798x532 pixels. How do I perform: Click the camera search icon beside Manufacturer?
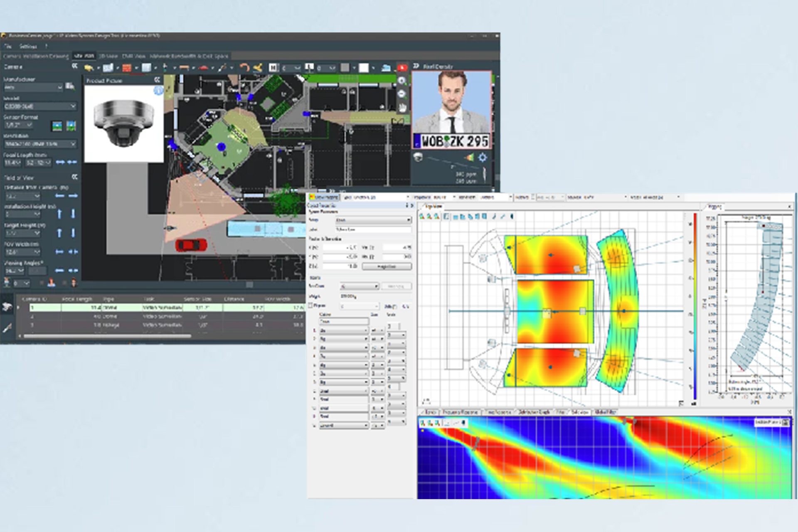(x=70, y=86)
